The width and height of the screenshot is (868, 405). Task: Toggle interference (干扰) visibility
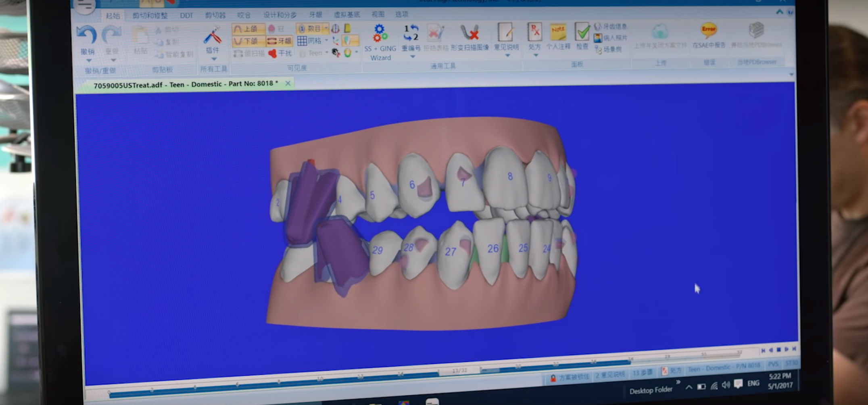(x=279, y=53)
